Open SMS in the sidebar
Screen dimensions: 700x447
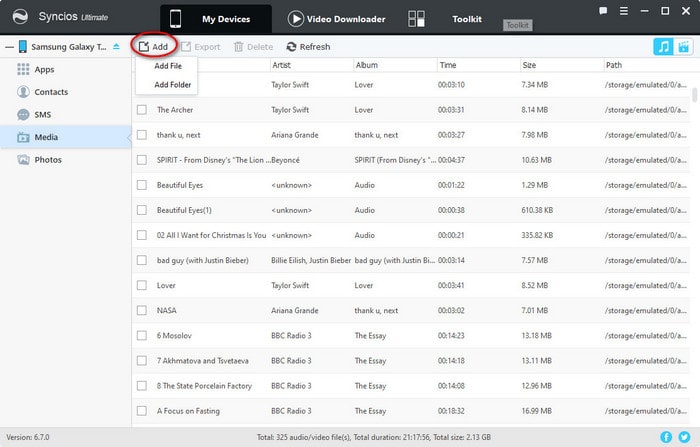pyautogui.click(x=43, y=114)
